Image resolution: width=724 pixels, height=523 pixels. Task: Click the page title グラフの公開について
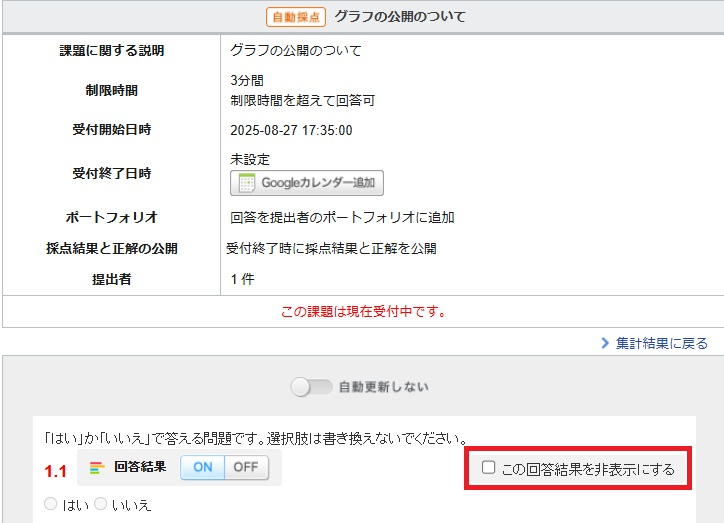(400, 17)
